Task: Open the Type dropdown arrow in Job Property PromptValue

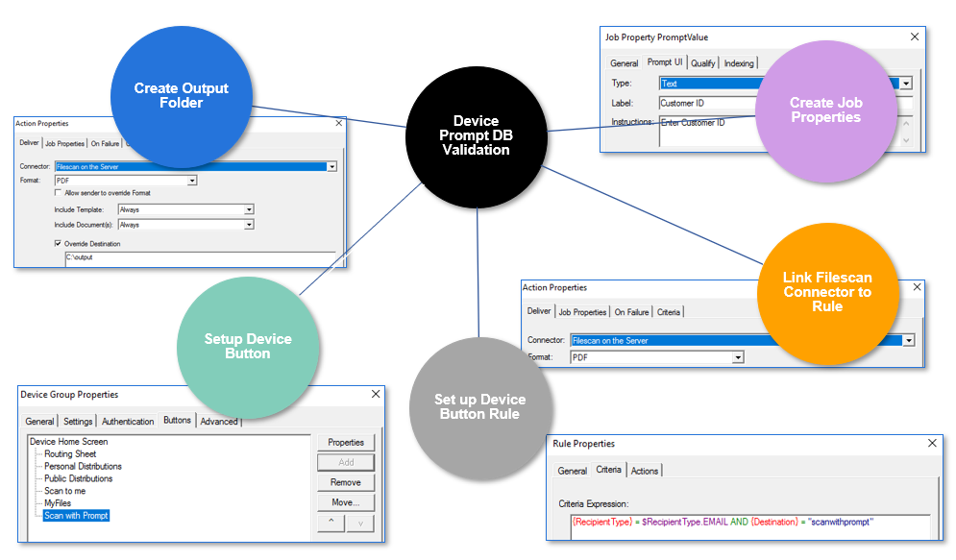Action: point(907,84)
